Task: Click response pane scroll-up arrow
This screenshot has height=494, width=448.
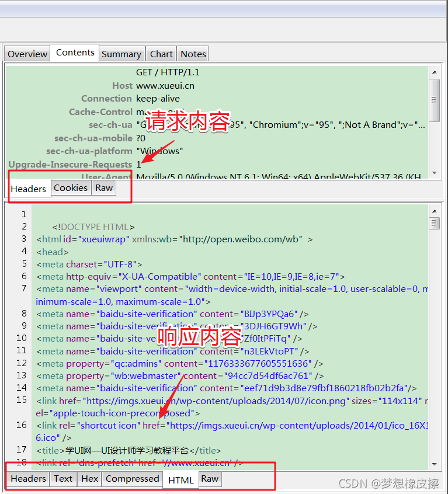Action: (x=435, y=211)
